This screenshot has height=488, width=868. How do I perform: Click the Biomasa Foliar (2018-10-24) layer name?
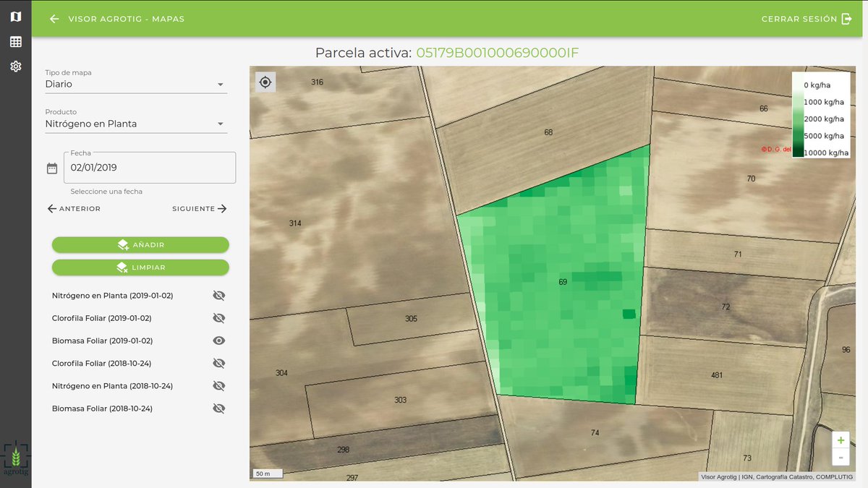(x=103, y=408)
